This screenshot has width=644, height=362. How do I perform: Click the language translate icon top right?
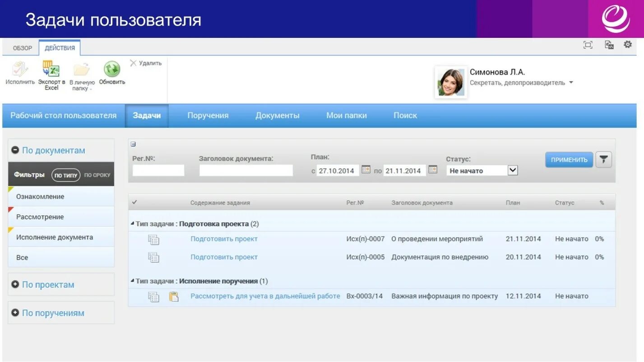(609, 45)
